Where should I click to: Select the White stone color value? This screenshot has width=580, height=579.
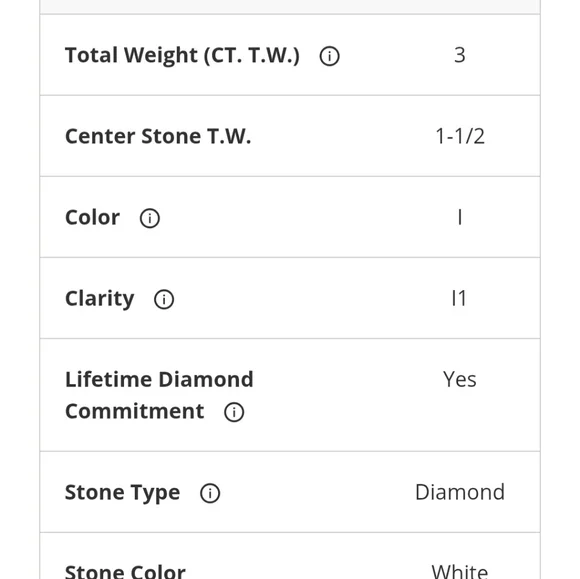click(x=460, y=571)
